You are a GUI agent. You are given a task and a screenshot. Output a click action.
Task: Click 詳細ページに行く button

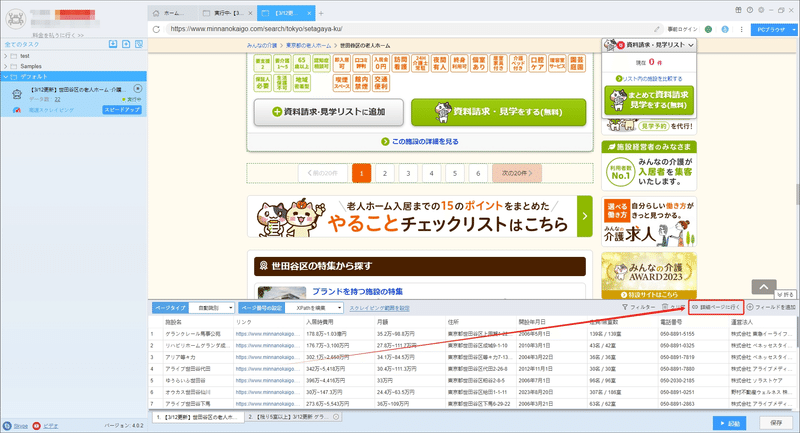pos(716,307)
